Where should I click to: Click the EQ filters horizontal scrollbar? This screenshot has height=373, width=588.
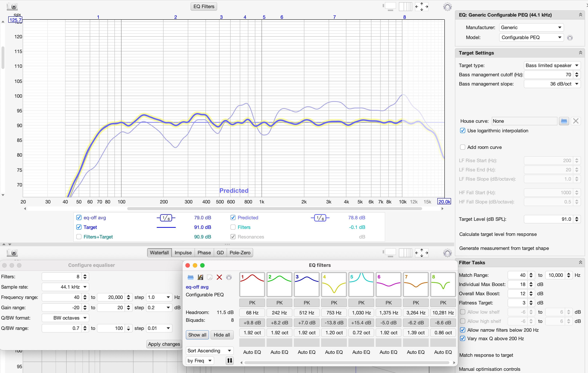(x=347, y=363)
